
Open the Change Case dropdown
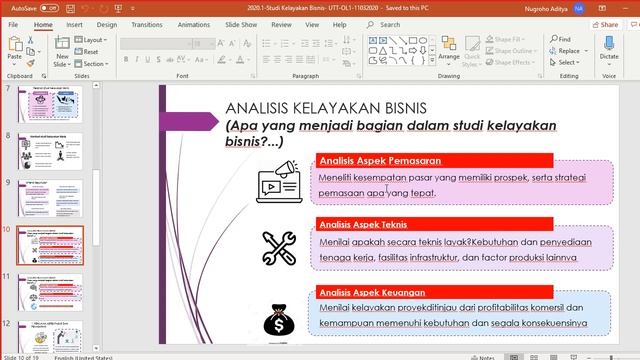point(201,60)
